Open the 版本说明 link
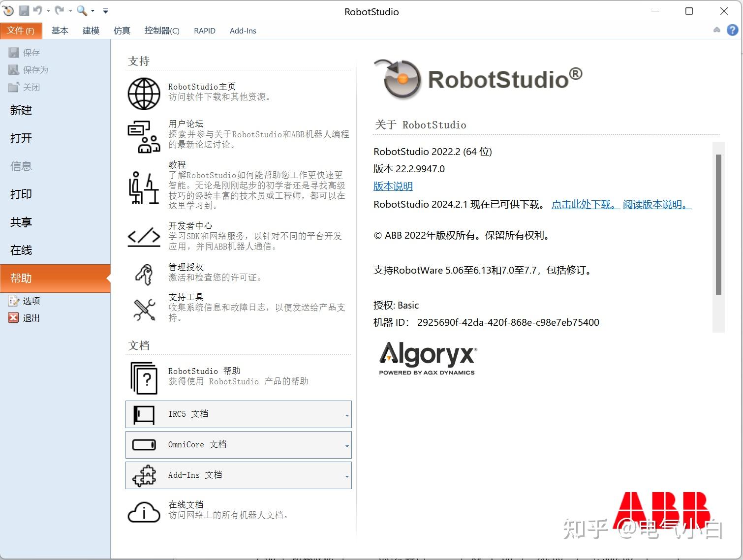743x560 pixels. [x=392, y=186]
